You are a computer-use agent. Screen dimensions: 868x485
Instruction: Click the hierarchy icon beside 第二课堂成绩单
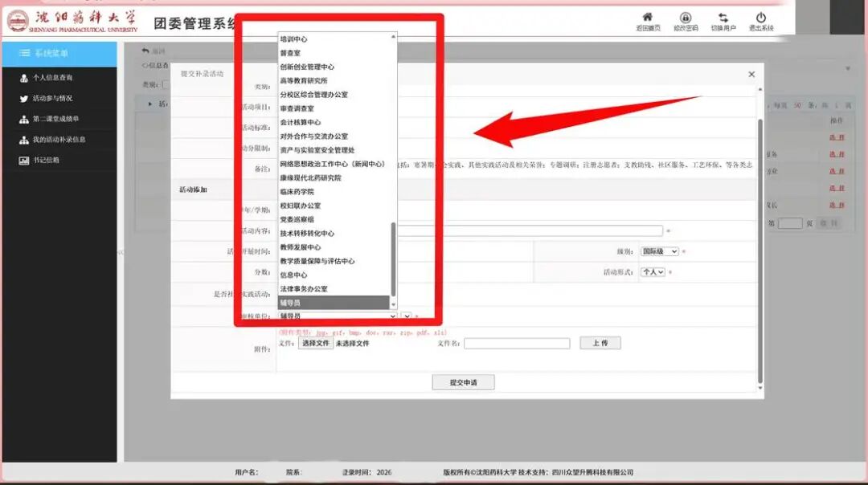24,119
